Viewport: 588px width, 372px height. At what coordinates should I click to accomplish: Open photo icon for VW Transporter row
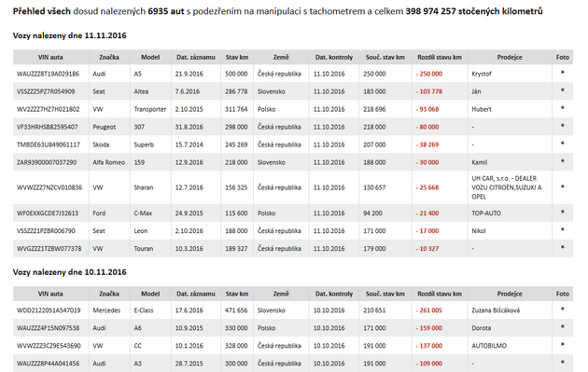point(562,108)
